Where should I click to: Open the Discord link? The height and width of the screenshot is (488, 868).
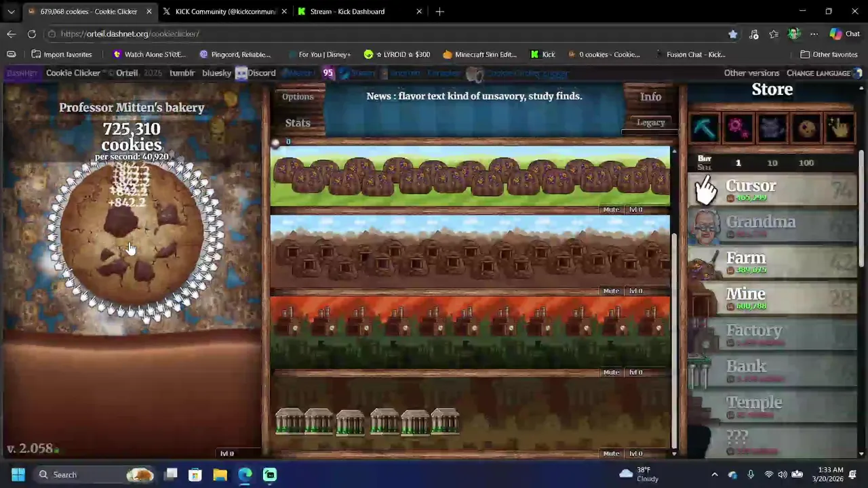pyautogui.click(x=256, y=73)
